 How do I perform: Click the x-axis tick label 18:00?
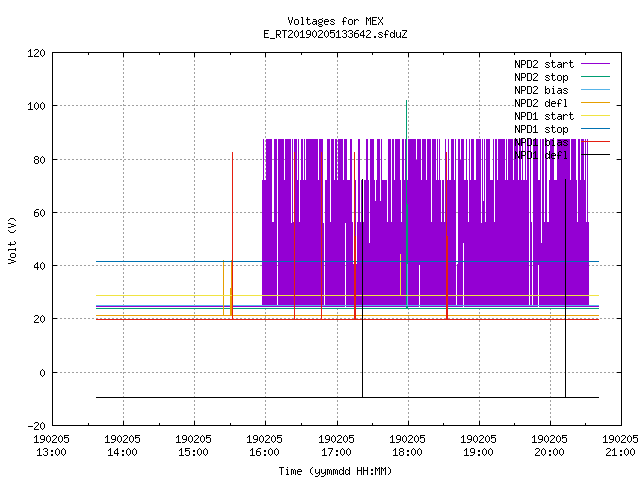[x=407, y=453]
